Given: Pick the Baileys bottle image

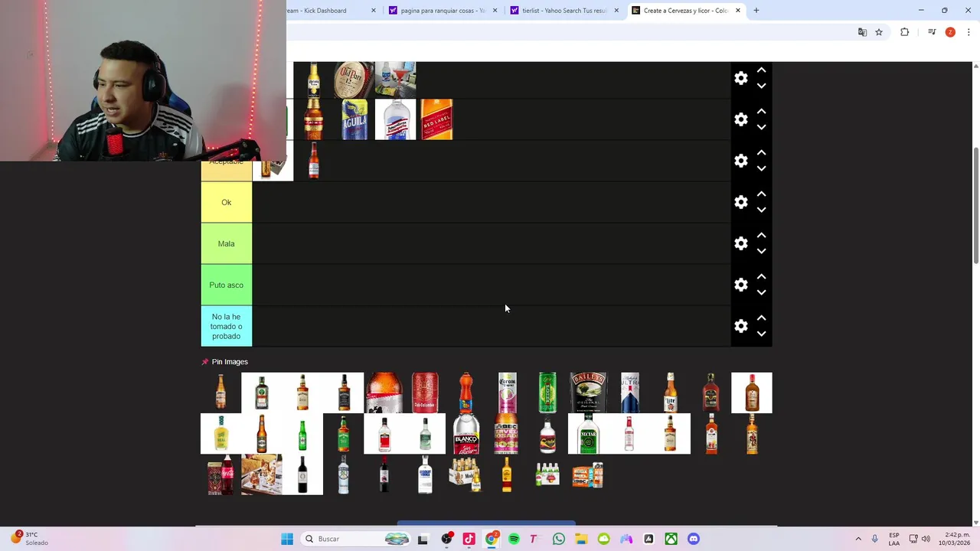Looking at the screenshot, I should tap(588, 393).
